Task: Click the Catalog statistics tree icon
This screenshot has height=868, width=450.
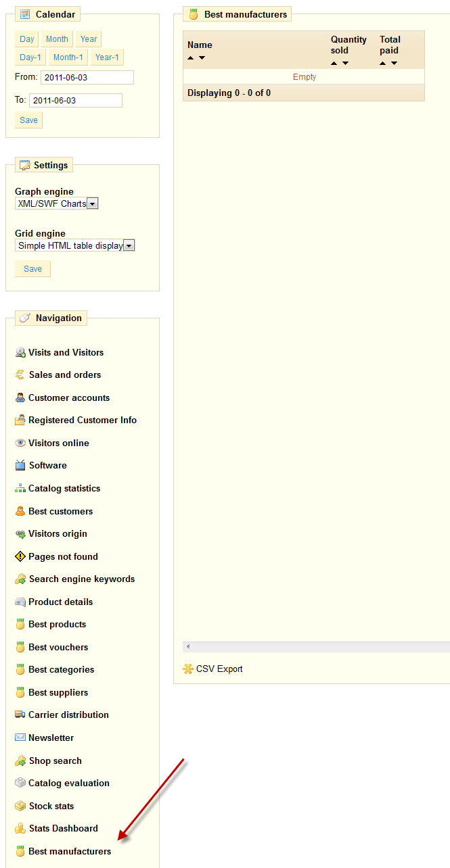Action: (20, 488)
